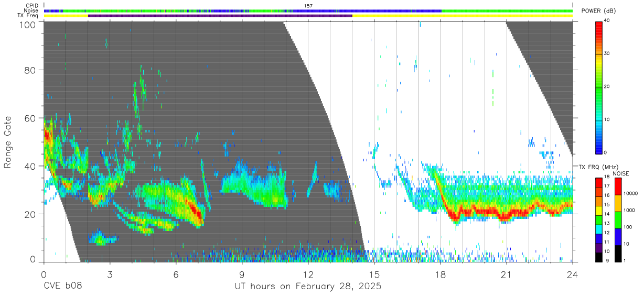This screenshot has width=644, height=297.
Task: Pick the red top segment of TX FRQ bar
Action: pyautogui.click(x=598, y=182)
